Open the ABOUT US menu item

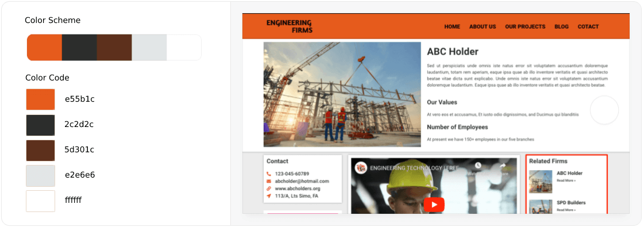click(483, 26)
